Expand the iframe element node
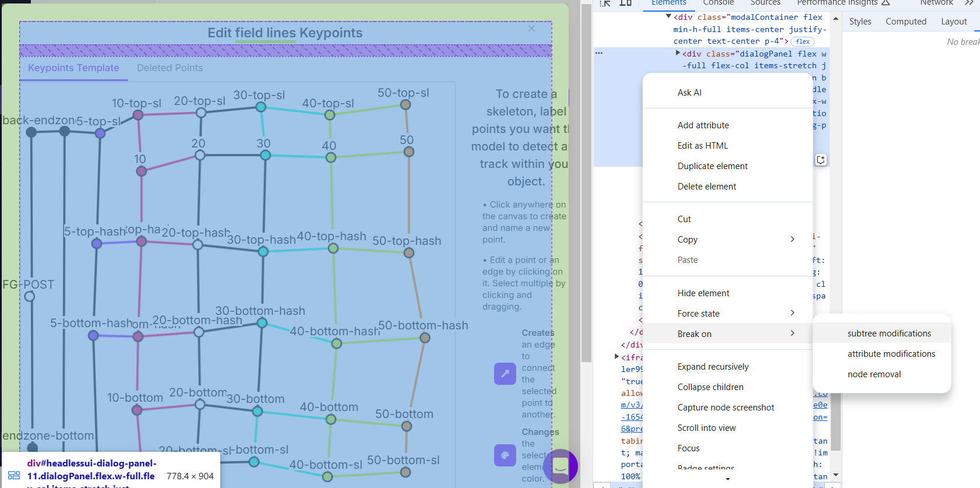This screenshot has width=980, height=488. click(616, 357)
